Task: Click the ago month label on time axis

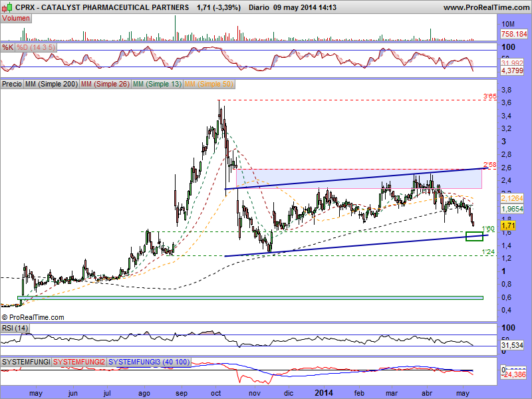Action: pyautogui.click(x=144, y=393)
